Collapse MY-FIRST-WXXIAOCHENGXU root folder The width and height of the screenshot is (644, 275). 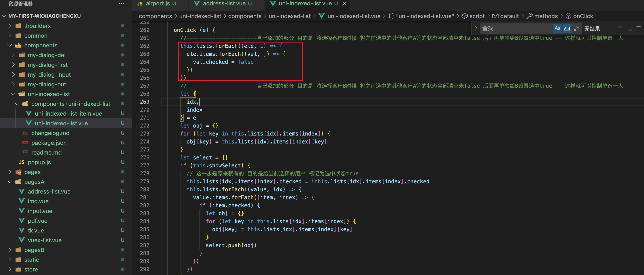tap(44, 16)
